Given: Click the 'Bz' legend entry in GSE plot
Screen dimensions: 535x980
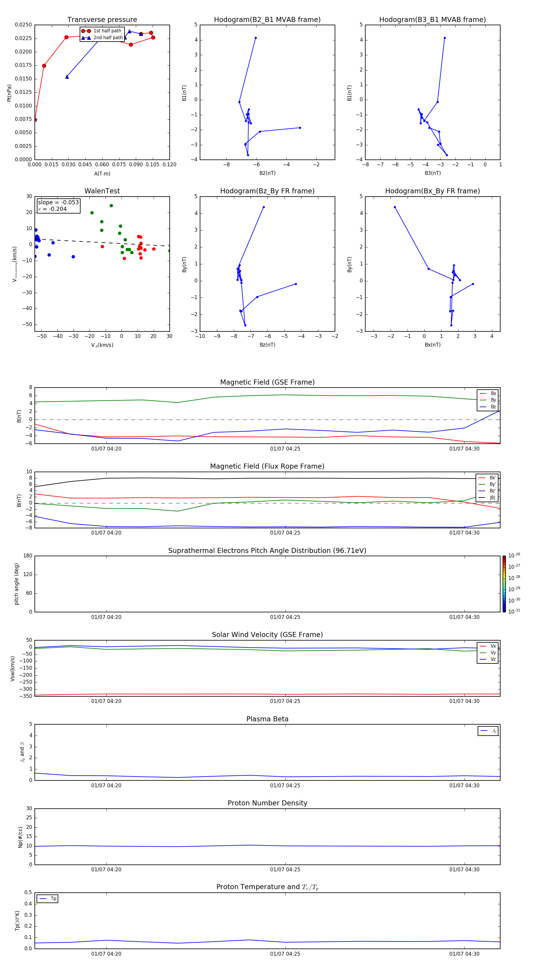Looking at the screenshot, I should [x=488, y=407].
